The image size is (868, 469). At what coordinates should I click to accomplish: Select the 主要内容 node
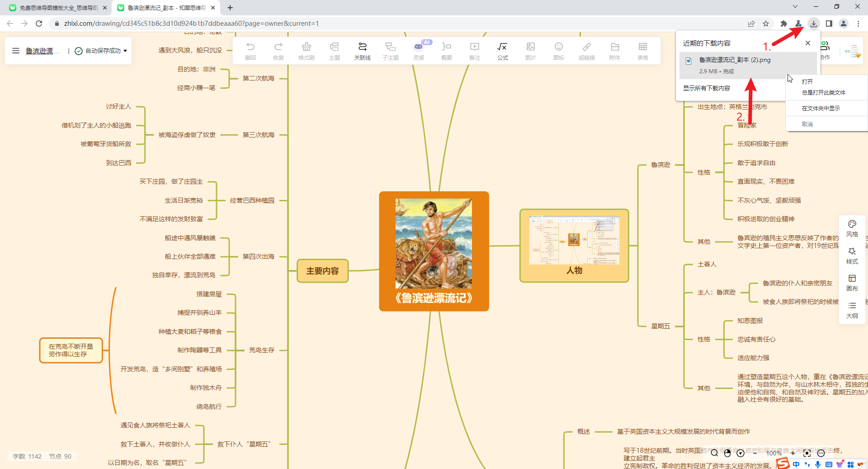pos(322,271)
